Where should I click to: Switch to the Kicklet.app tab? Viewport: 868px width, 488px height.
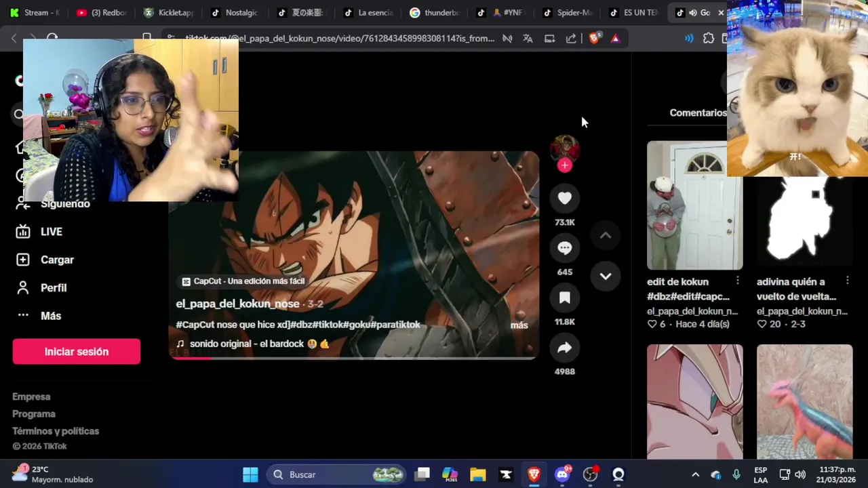[169, 13]
